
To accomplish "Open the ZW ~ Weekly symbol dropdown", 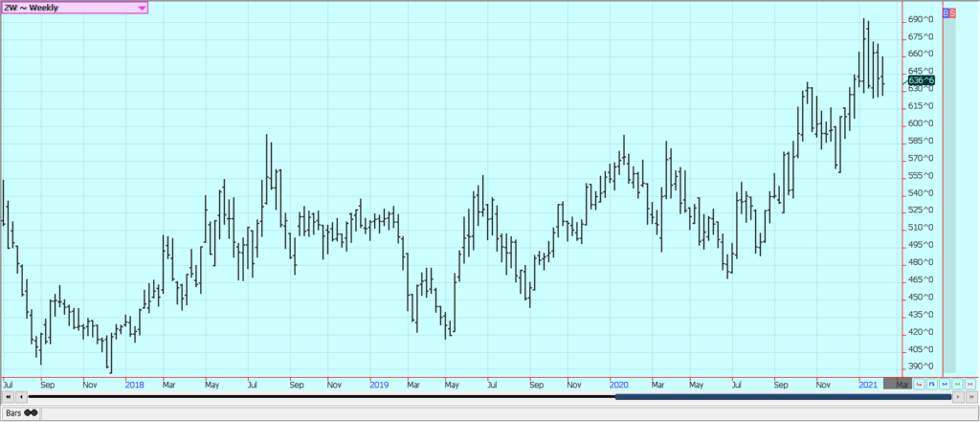I will point(75,8).
